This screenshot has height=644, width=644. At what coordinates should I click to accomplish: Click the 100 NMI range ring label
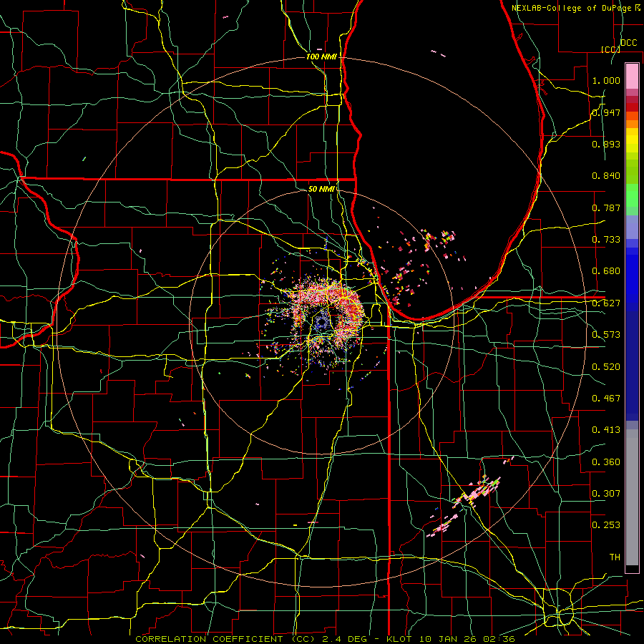pos(321,57)
